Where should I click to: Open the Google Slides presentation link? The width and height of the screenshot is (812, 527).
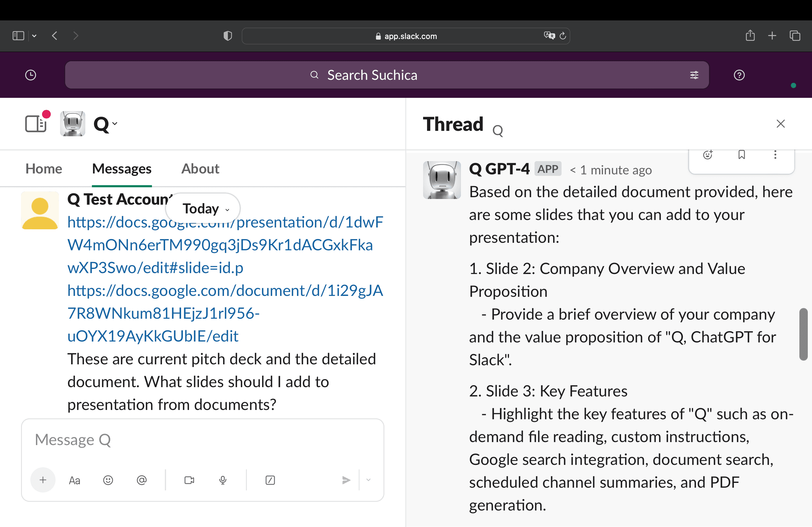tap(225, 244)
